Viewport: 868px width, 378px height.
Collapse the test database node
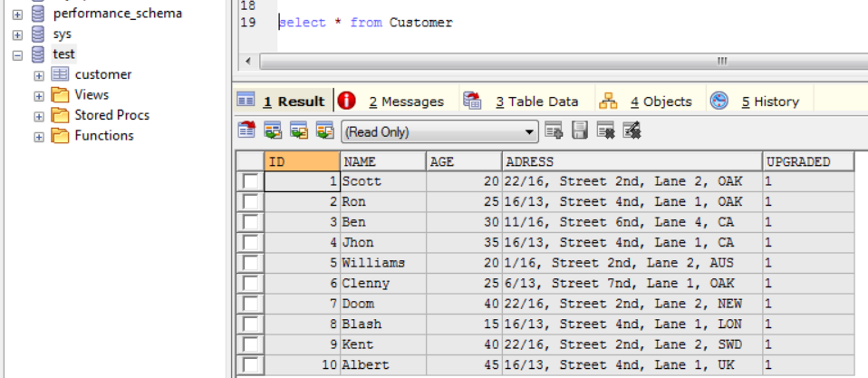(17, 54)
